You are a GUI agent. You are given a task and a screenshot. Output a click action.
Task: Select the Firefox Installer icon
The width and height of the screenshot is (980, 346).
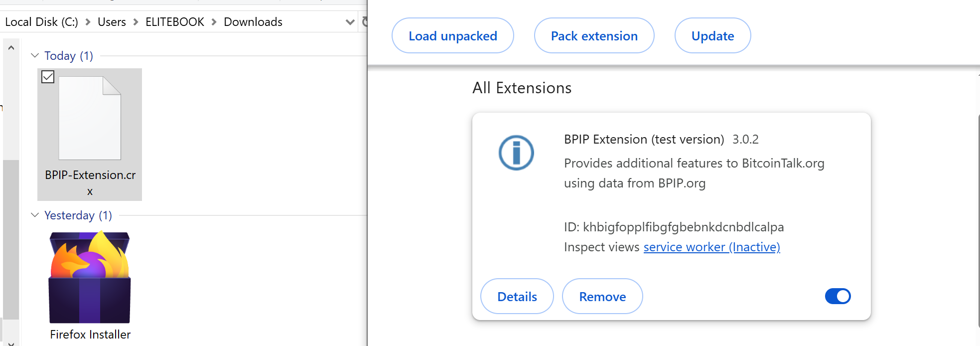click(90, 277)
